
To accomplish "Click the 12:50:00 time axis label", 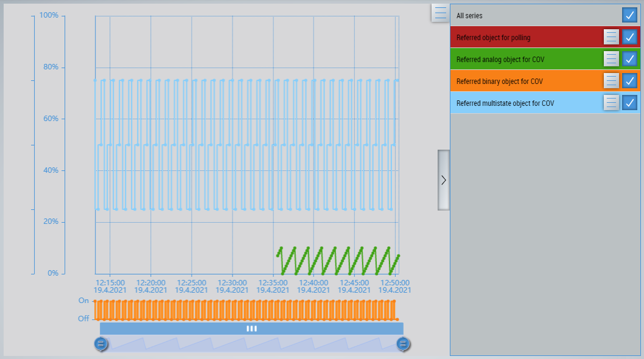I will click(x=394, y=282).
